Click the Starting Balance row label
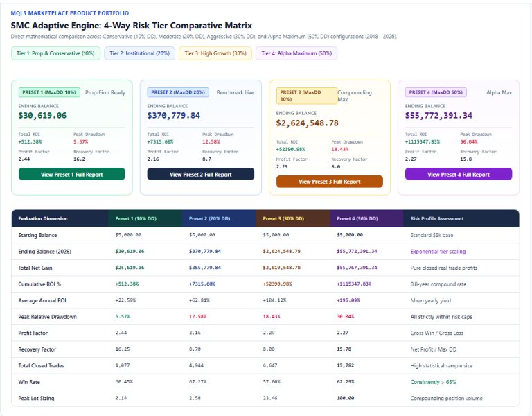The width and height of the screenshot is (532, 416). (37, 235)
